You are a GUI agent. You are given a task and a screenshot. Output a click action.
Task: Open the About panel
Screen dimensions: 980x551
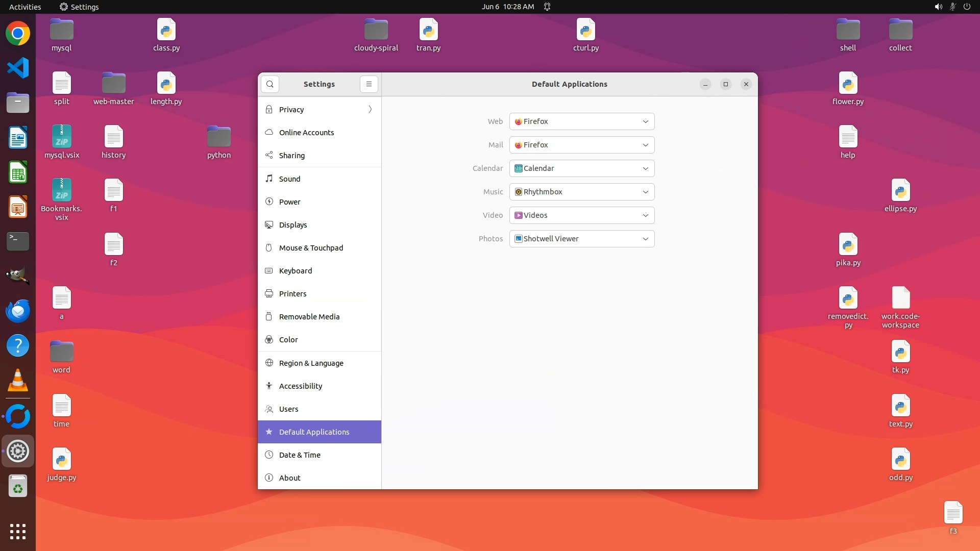[319, 478]
